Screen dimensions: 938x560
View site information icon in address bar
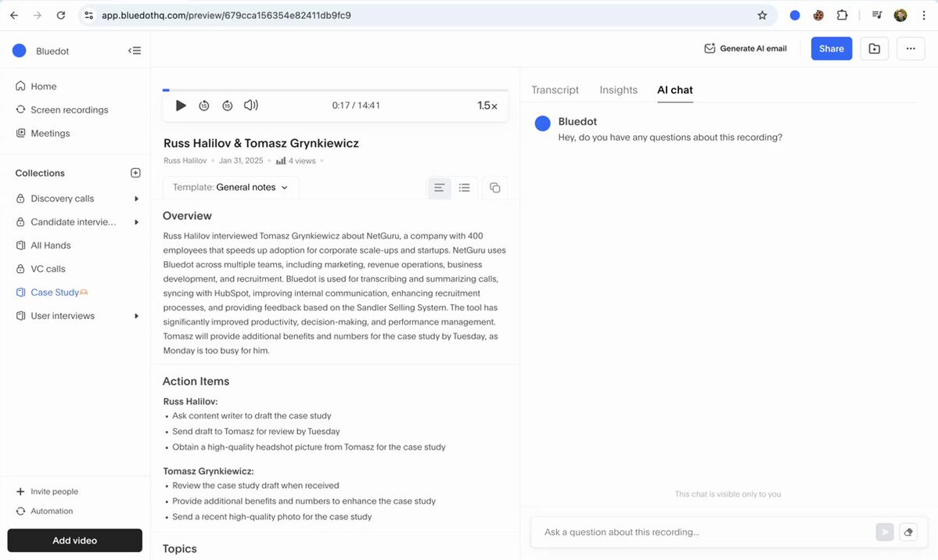88,16
